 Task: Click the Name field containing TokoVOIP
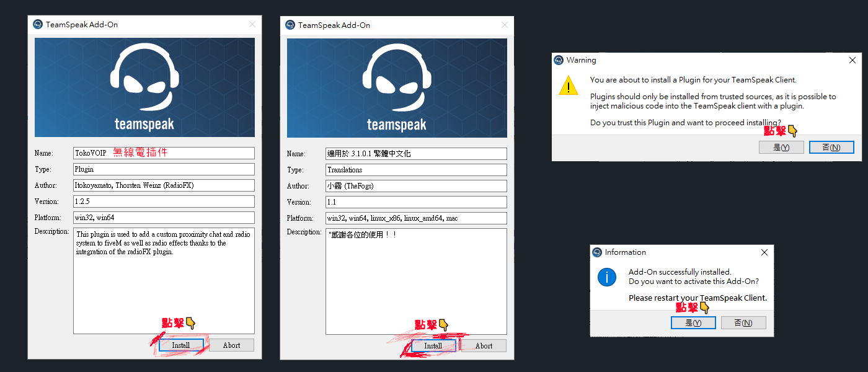pos(164,153)
